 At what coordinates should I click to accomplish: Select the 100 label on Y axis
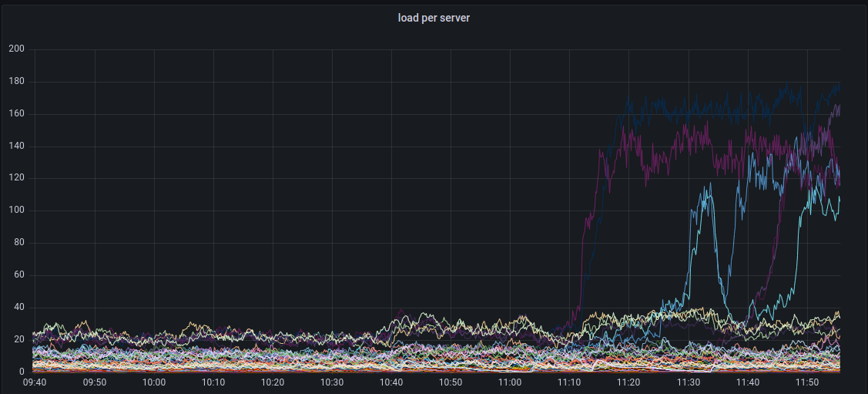pyautogui.click(x=16, y=210)
